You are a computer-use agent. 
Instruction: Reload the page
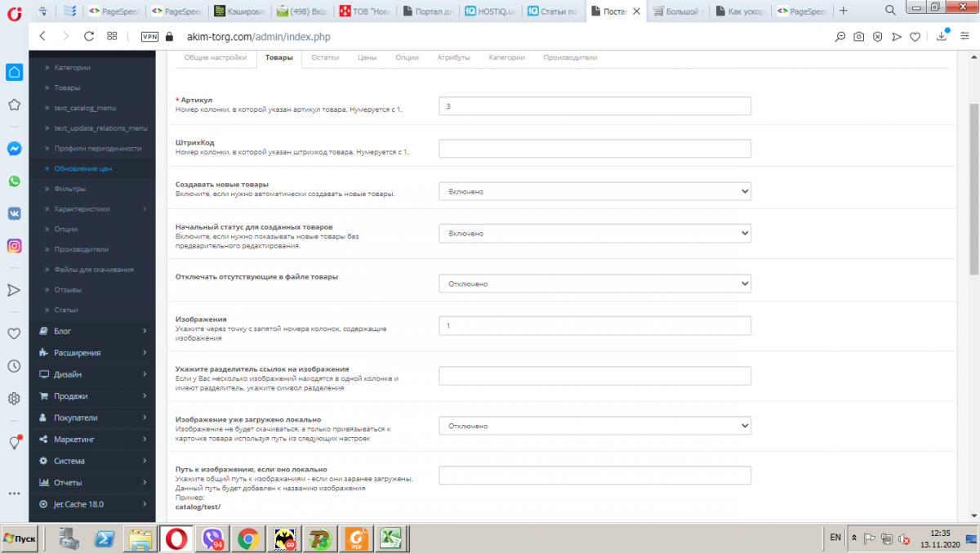pyautogui.click(x=89, y=36)
